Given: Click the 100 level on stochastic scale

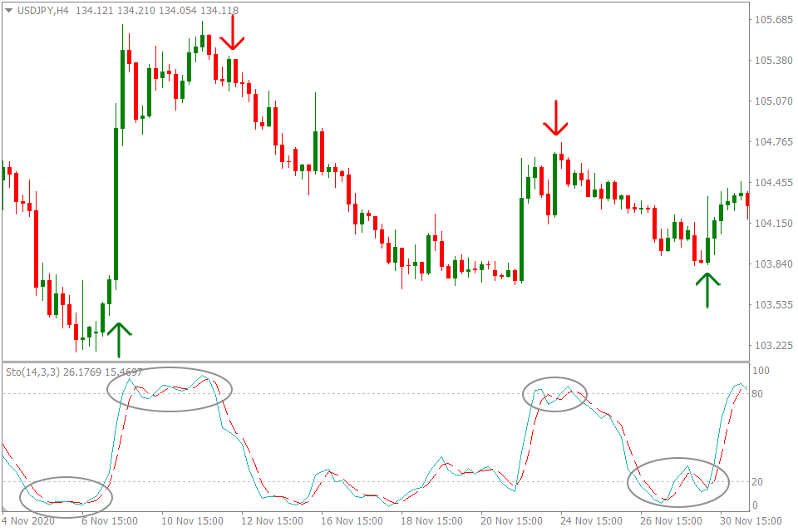Looking at the screenshot, I should [x=761, y=371].
